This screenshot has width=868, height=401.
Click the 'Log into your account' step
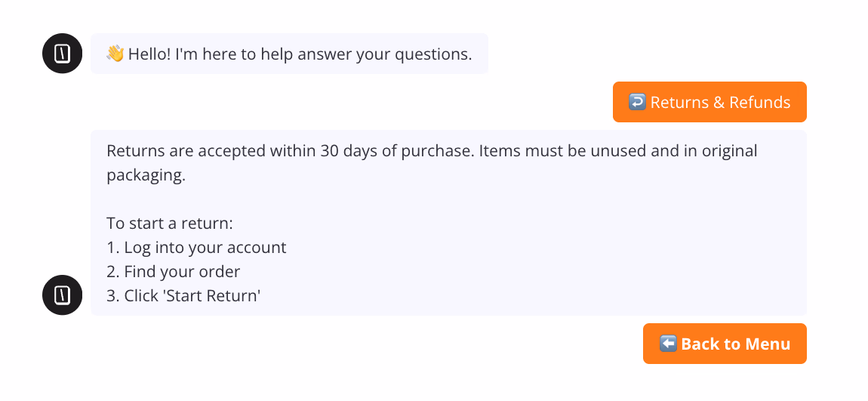[x=205, y=248]
